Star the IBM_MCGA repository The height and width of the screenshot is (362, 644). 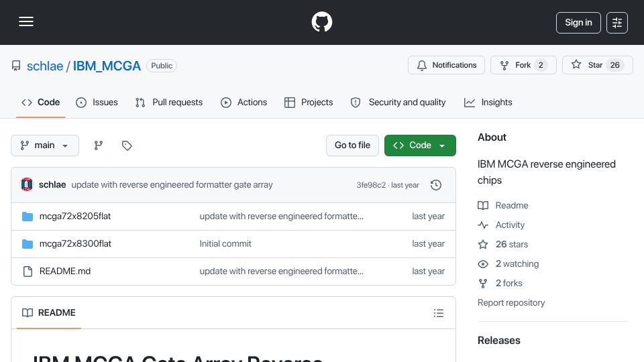[x=597, y=65]
